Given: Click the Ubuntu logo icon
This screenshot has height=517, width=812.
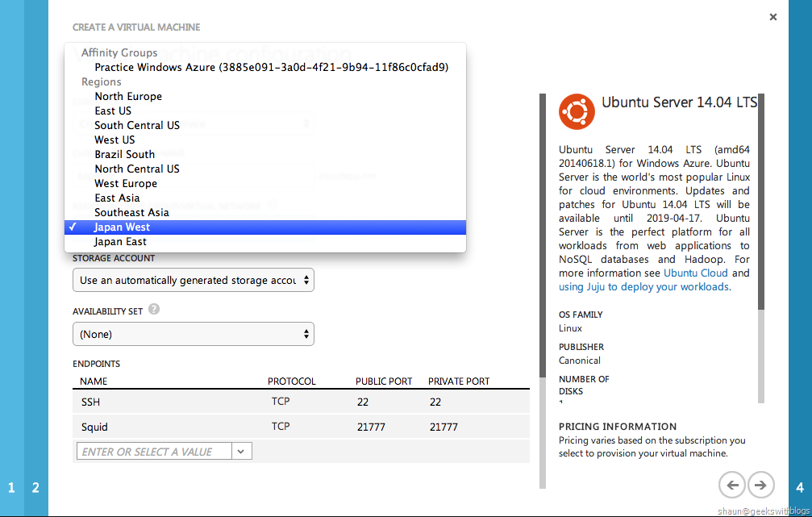Looking at the screenshot, I should (577, 111).
